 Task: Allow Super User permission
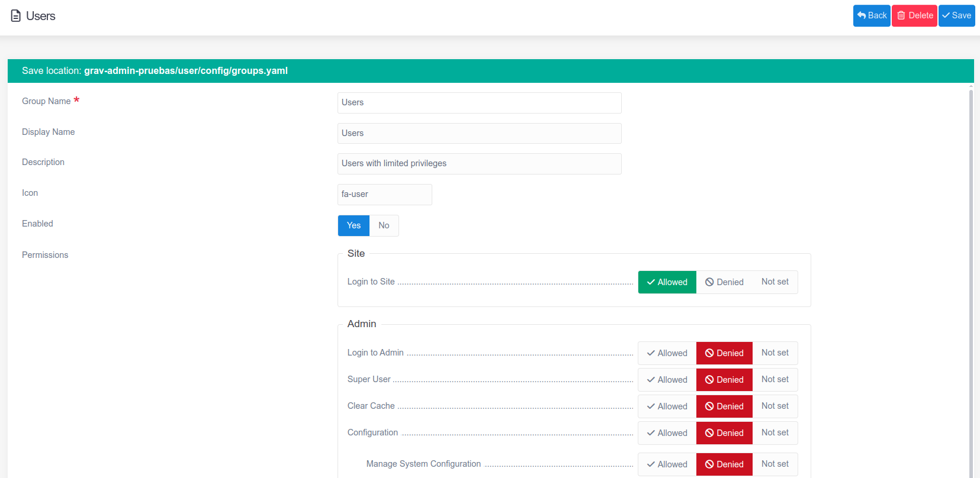(x=667, y=380)
